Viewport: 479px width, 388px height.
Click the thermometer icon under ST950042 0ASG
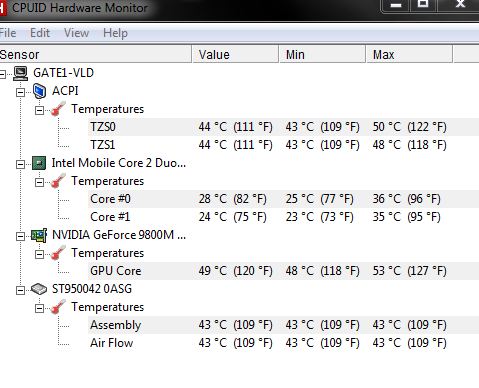58,307
